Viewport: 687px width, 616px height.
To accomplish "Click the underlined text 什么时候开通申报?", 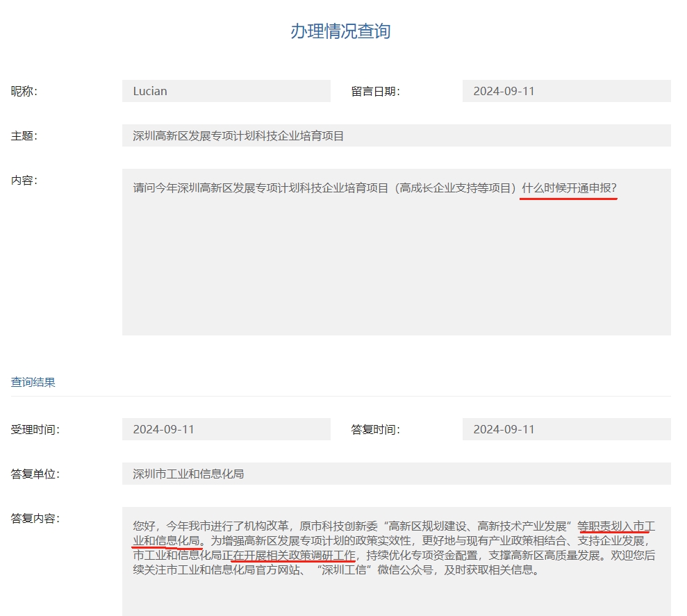I will coord(569,188).
